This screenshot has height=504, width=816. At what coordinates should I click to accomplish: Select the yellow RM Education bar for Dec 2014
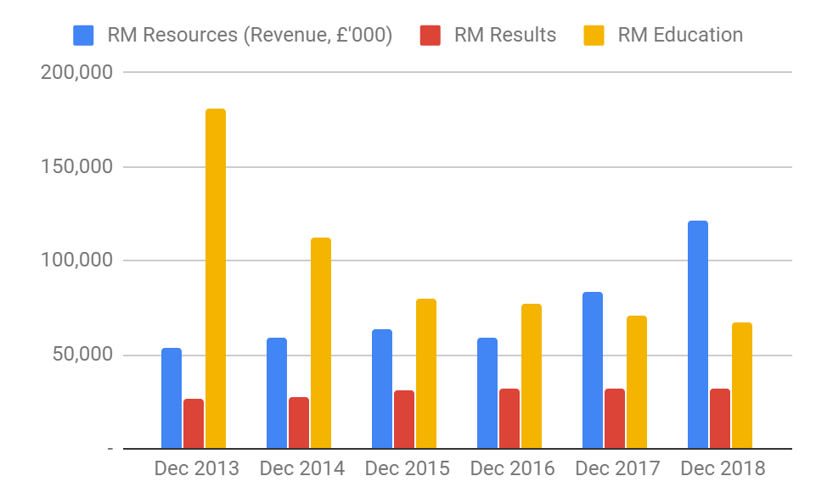pos(321,343)
